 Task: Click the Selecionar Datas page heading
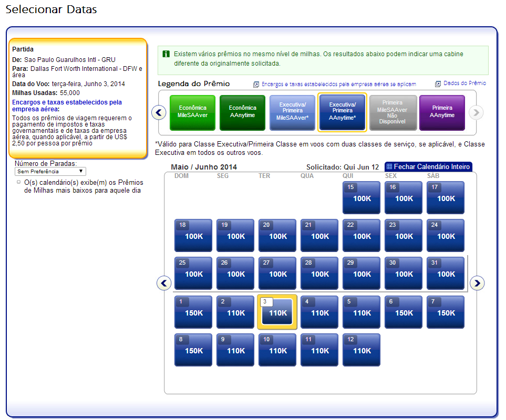51,9
